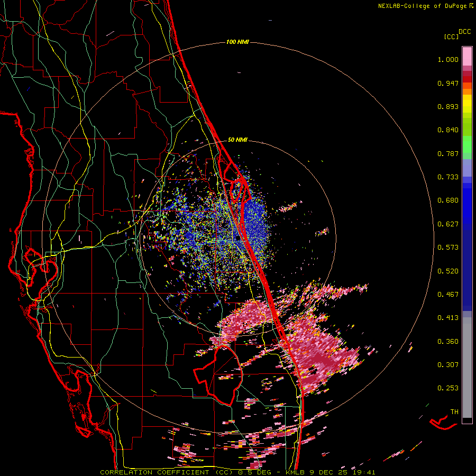Click the 0.307 legend value

pyautogui.click(x=448, y=365)
